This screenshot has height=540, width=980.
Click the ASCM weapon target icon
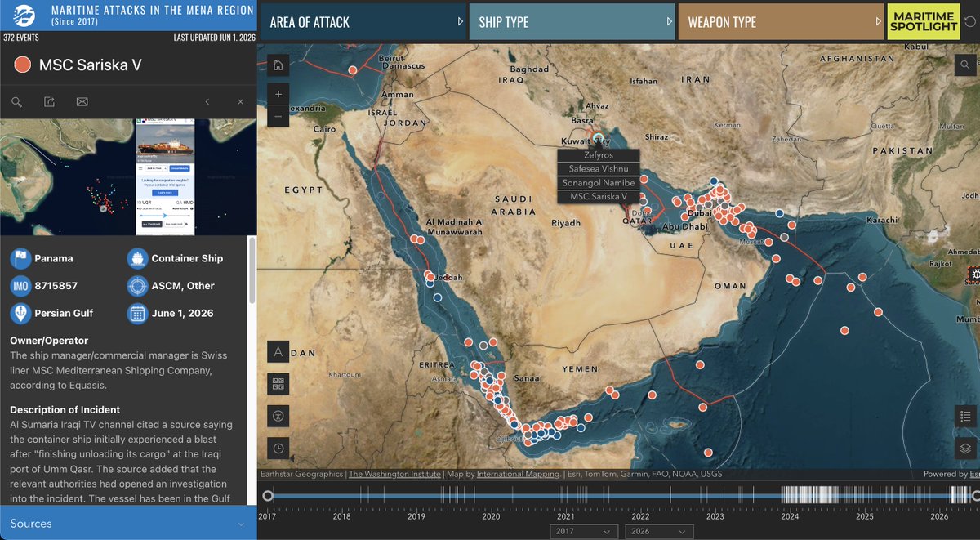point(138,286)
